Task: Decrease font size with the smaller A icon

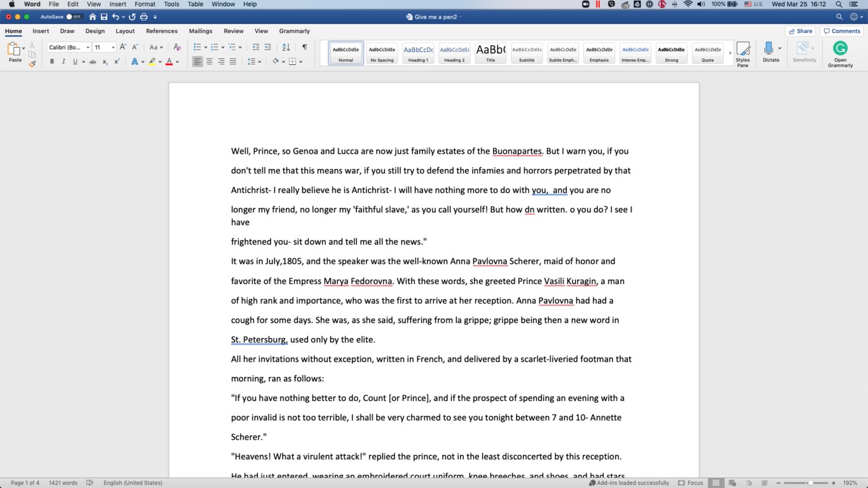Action: click(x=135, y=47)
